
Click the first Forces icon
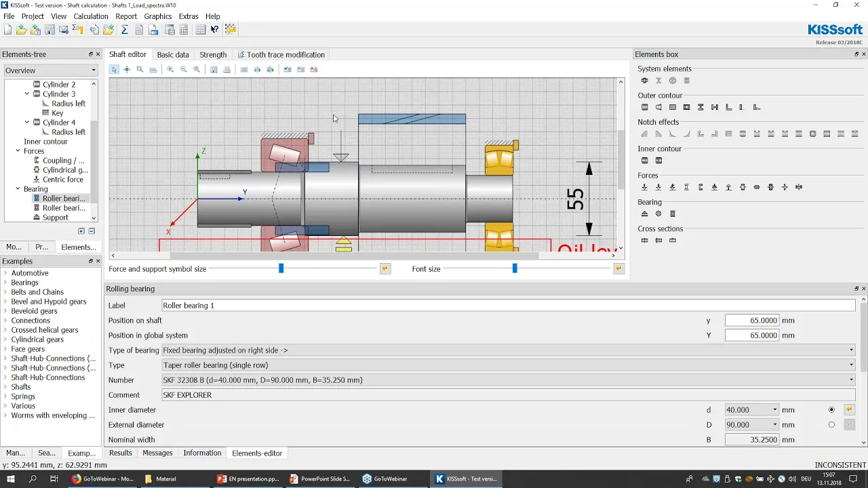645,187
